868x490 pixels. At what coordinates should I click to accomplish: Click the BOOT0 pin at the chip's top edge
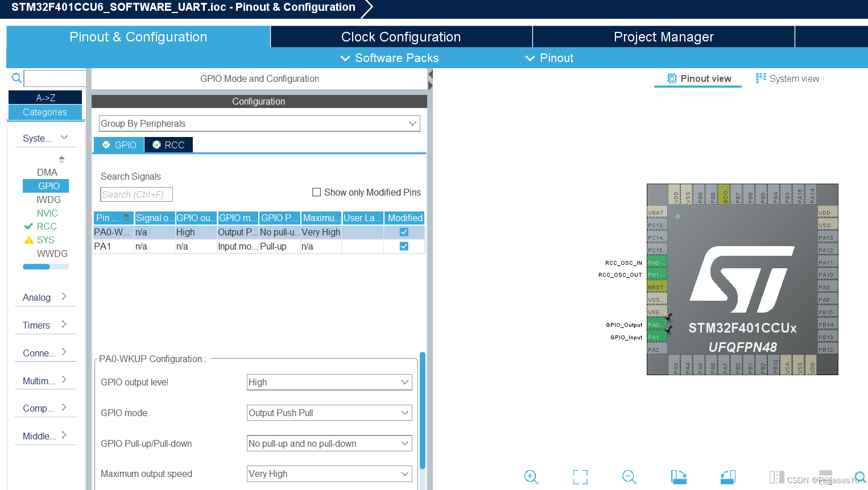pos(725,194)
